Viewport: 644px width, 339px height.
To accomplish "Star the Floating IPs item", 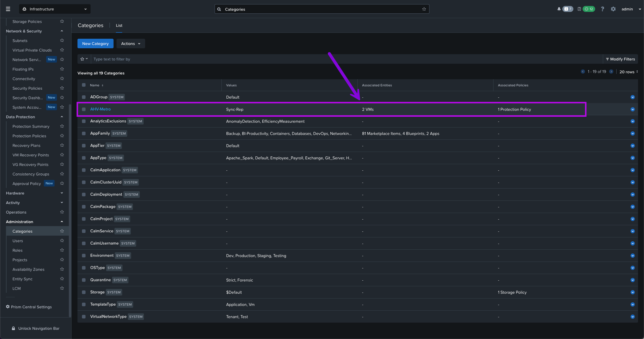I will click(62, 69).
